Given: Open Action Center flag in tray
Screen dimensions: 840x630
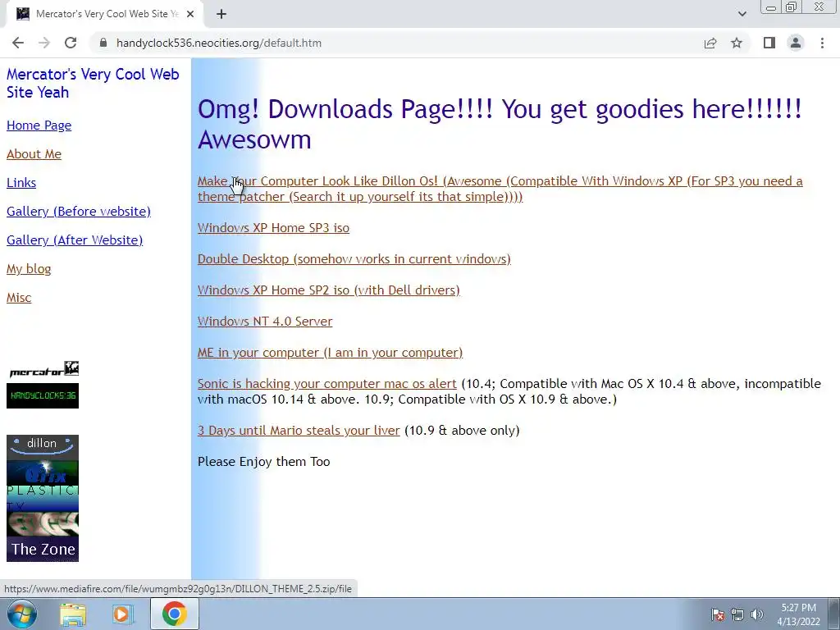Looking at the screenshot, I should tap(718, 614).
